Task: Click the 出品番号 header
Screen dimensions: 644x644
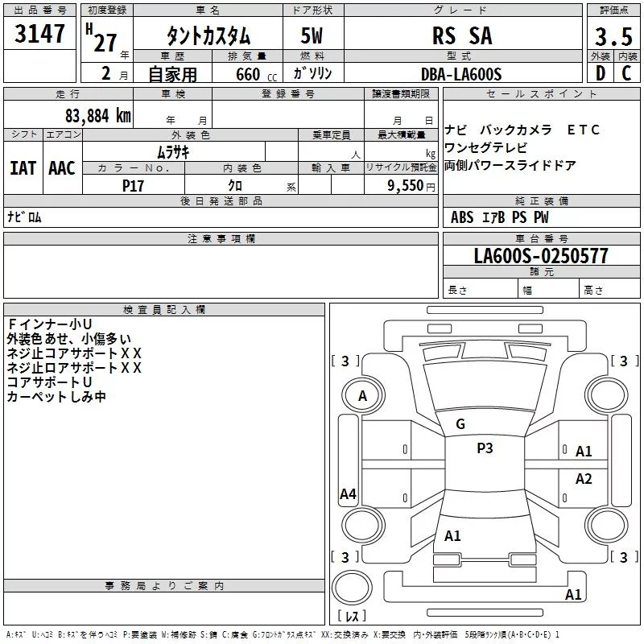Action: point(39,10)
